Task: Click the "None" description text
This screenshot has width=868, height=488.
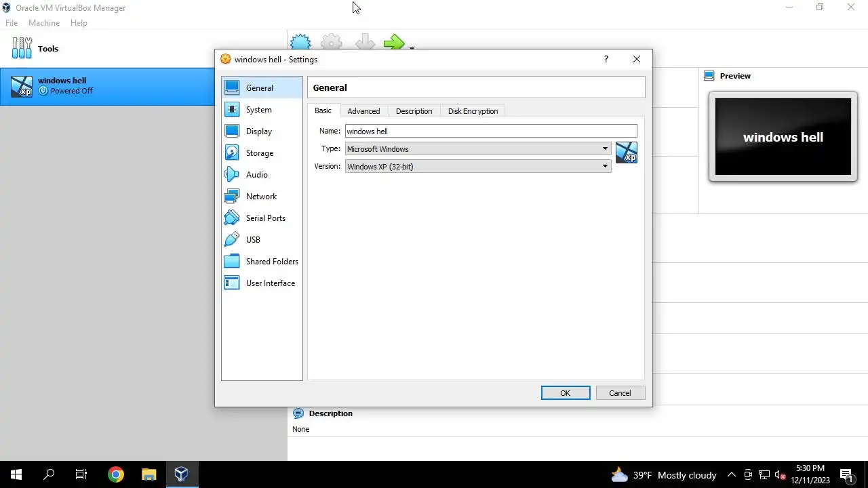Action: [x=301, y=429]
